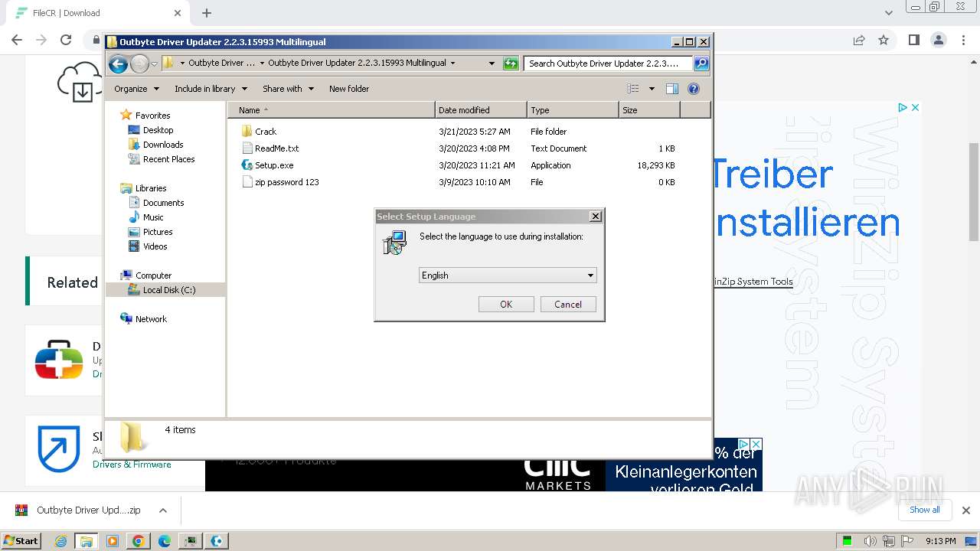Click the volume speaker tray icon
980x551 pixels.
click(871, 541)
